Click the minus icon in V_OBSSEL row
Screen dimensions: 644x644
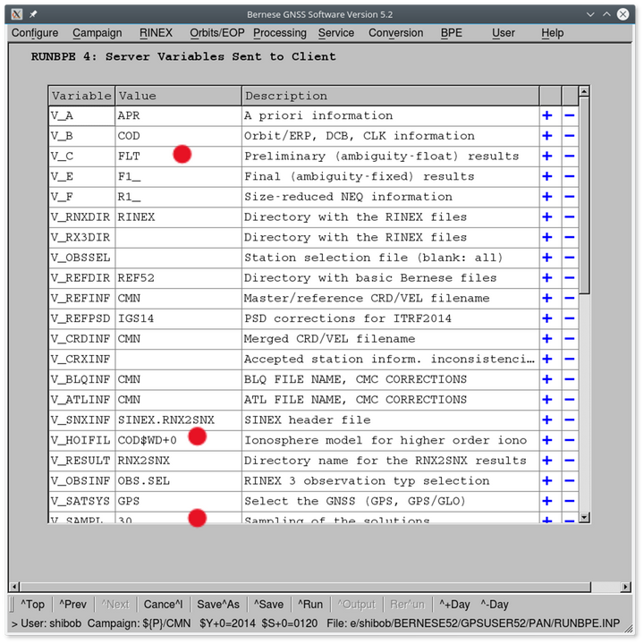[x=569, y=258]
